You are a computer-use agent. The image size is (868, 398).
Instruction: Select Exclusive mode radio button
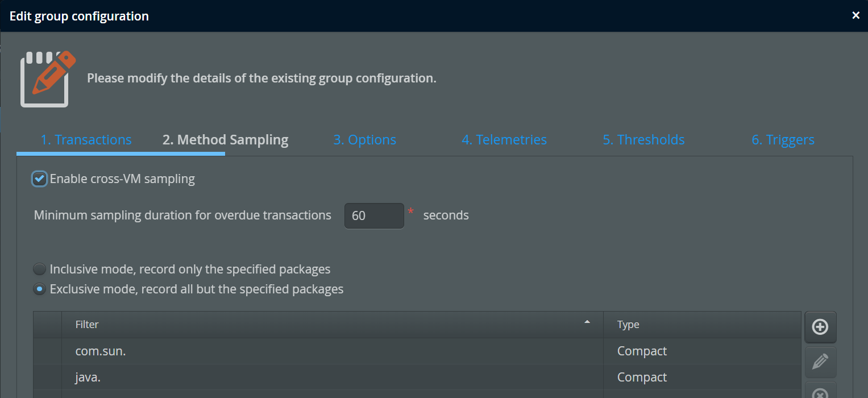coord(39,289)
